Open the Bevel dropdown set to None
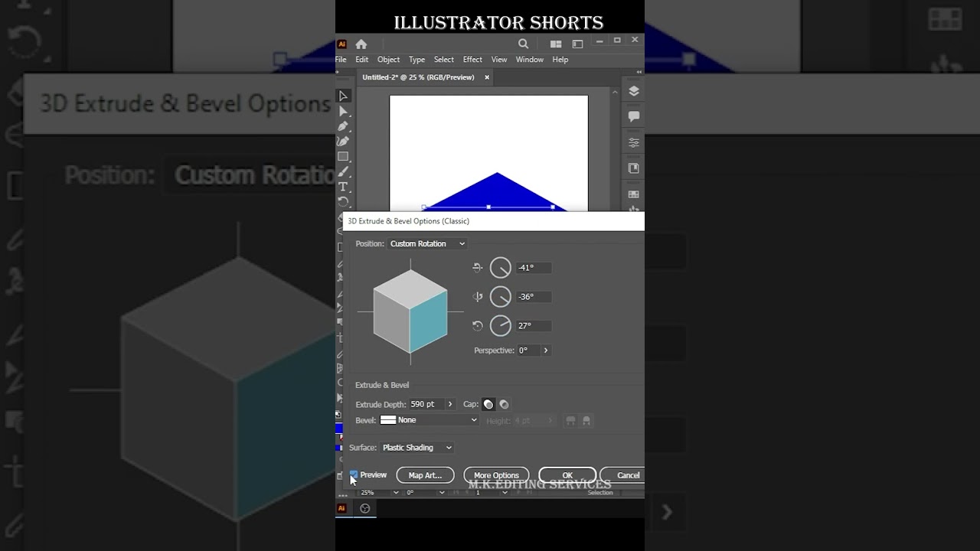The height and width of the screenshot is (551, 980). point(429,420)
